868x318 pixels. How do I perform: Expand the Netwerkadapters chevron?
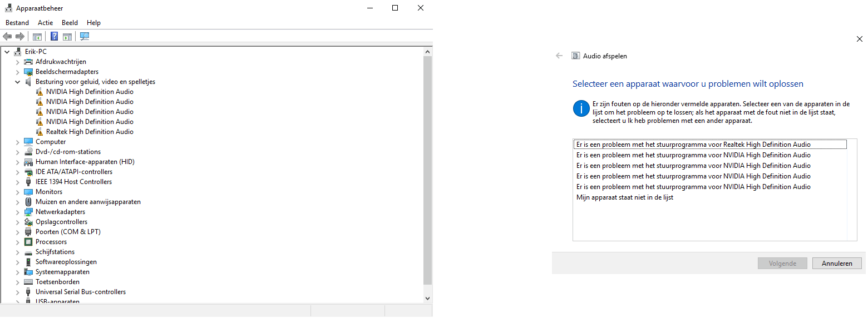pos(17,212)
